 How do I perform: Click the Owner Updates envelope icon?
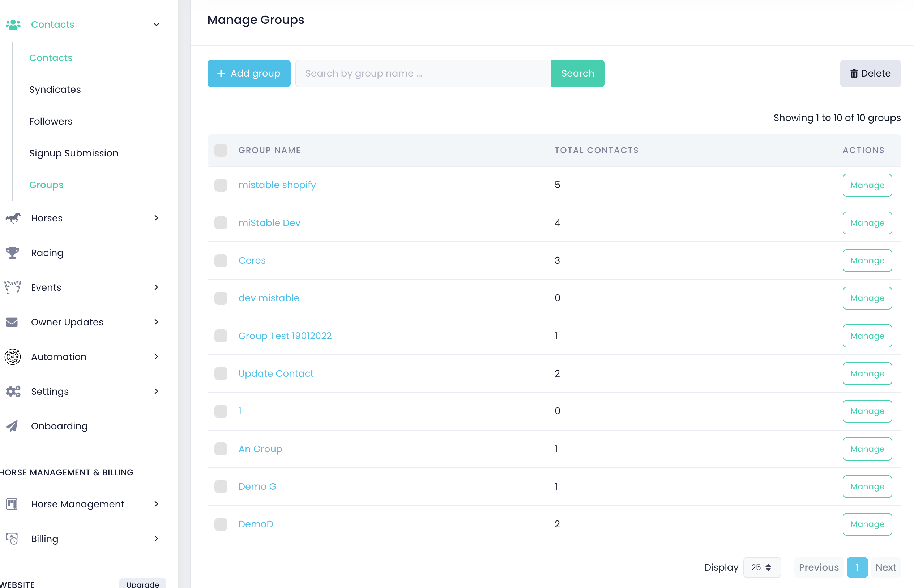[x=12, y=322]
